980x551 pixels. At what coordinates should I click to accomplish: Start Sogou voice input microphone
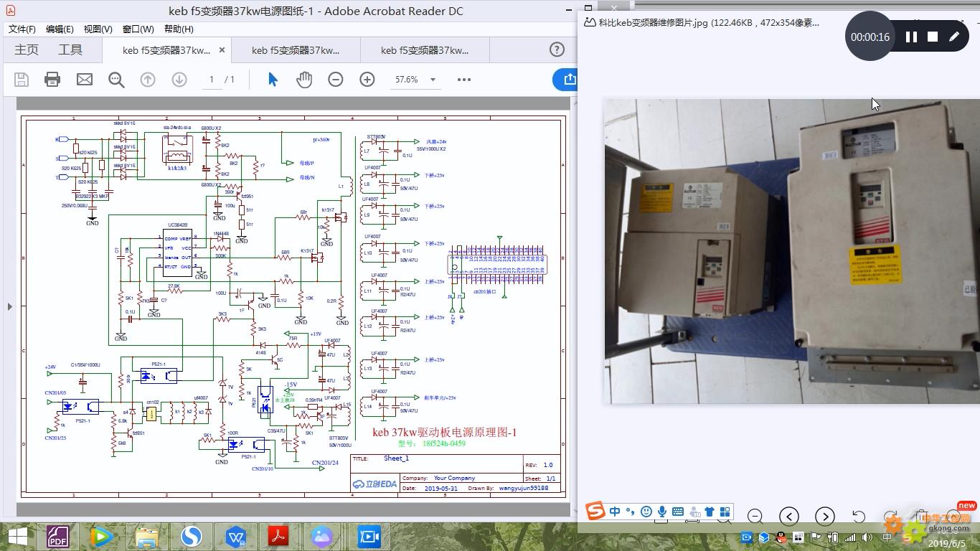click(x=662, y=512)
